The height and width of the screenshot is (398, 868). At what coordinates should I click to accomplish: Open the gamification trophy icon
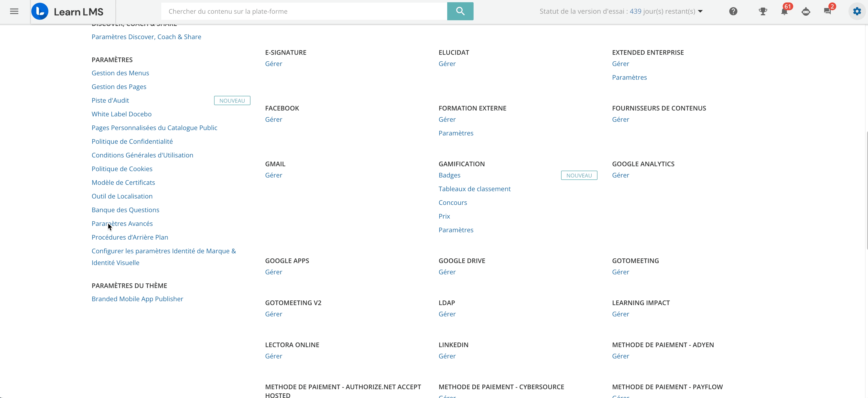point(762,11)
